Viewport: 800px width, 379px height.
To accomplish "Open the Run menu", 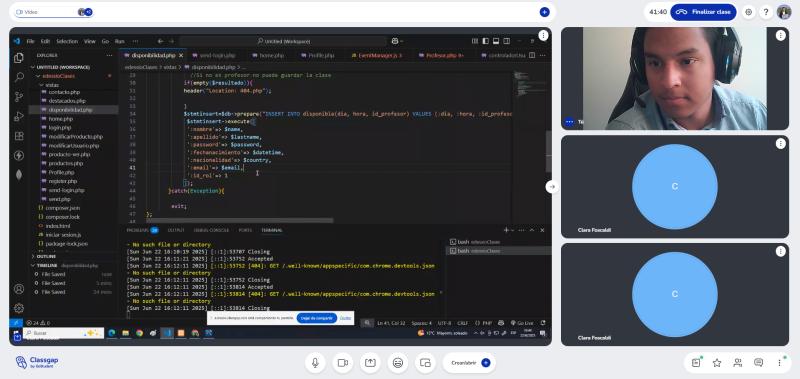I will tap(119, 41).
